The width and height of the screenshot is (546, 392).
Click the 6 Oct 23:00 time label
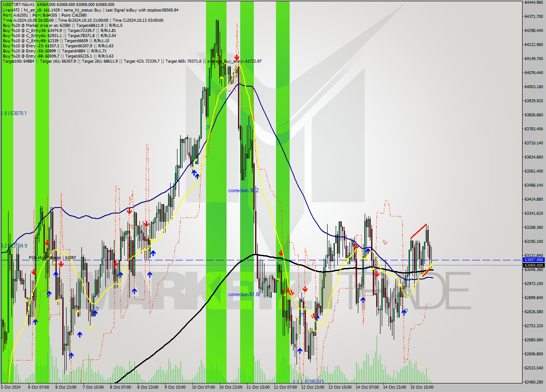click(66, 387)
